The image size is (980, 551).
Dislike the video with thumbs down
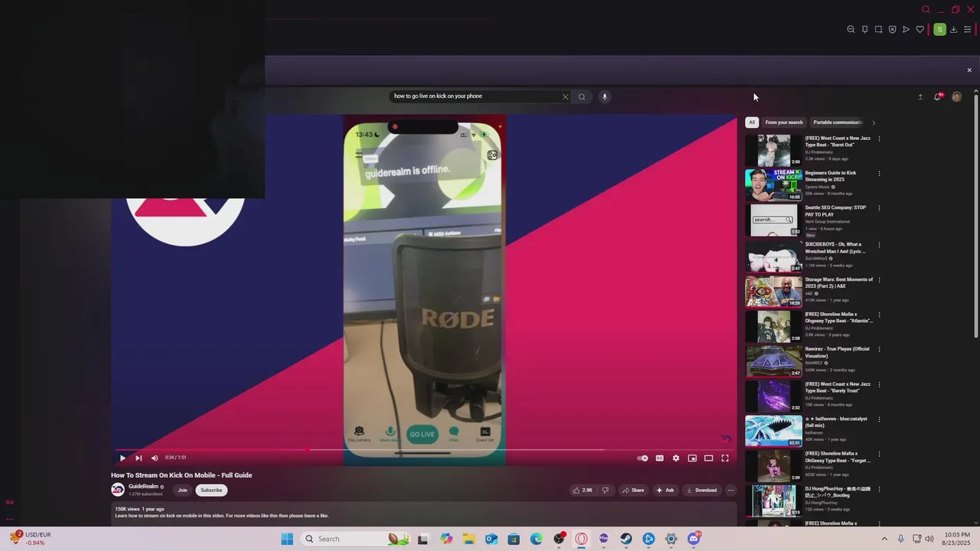pyautogui.click(x=606, y=491)
